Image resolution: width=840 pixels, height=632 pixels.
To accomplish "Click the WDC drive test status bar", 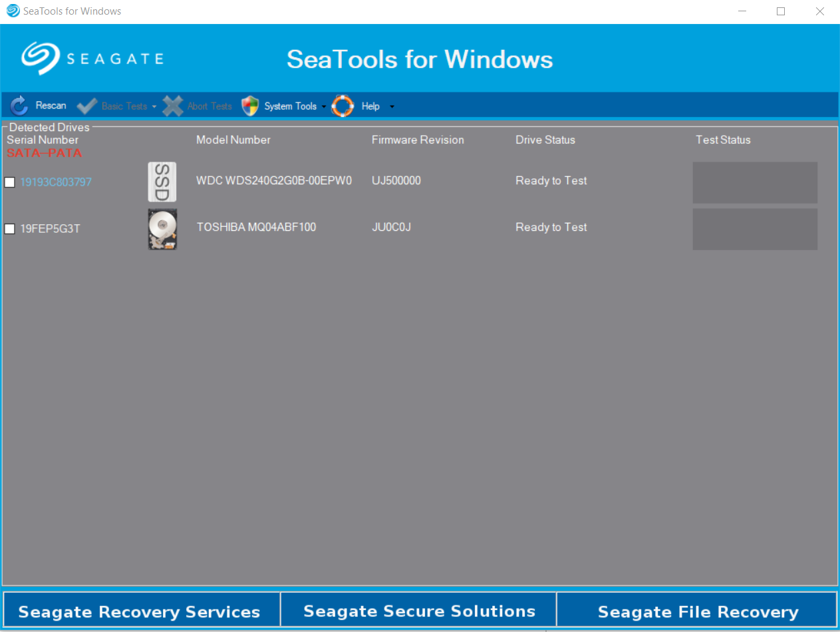I will pyautogui.click(x=755, y=182).
